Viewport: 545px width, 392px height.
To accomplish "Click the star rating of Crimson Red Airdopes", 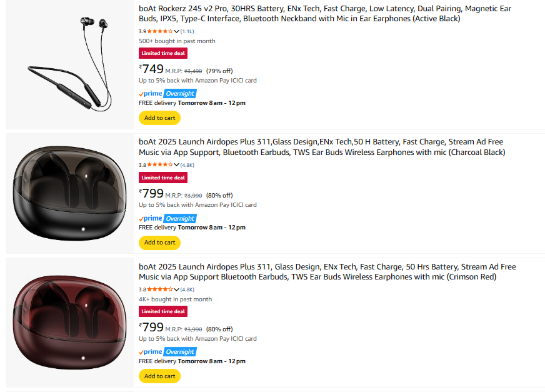I will point(160,289).
